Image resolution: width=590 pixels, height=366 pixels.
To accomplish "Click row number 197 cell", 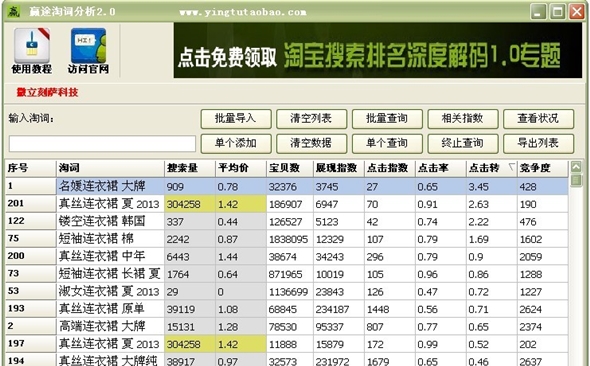I will (x=31, y=343).
